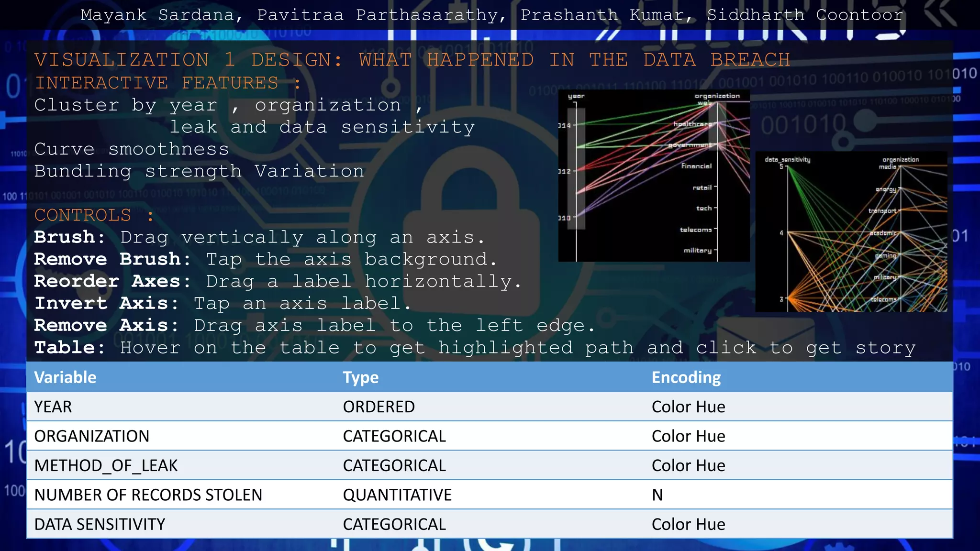This screenshot has width=980, height=551.
Task: Select the METHOD_OF_LEAK row cell
Action: pos(106,465)
